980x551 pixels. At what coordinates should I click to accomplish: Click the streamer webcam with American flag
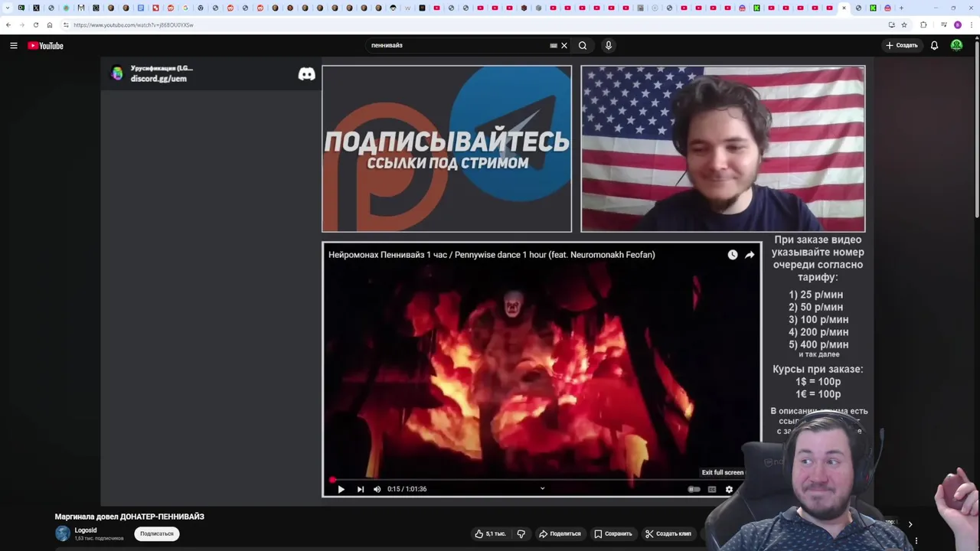[x=723, y=148]
